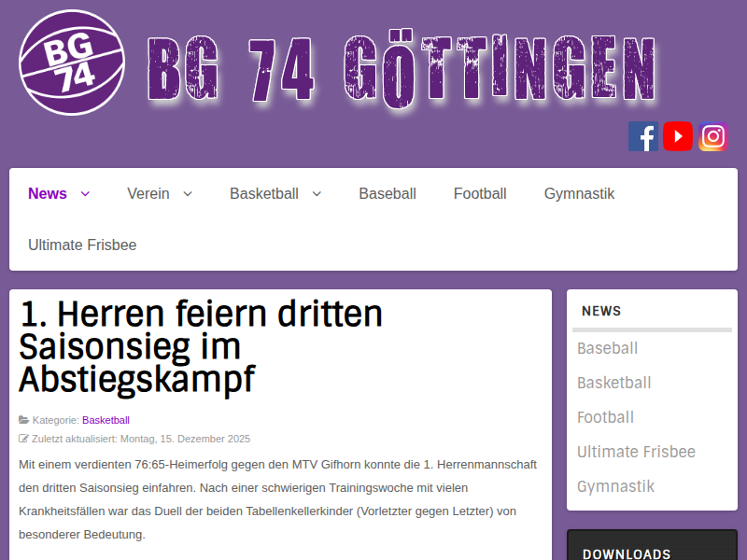Click the News item in main navigation
This screenshot has width=747, height=560.
48,194
